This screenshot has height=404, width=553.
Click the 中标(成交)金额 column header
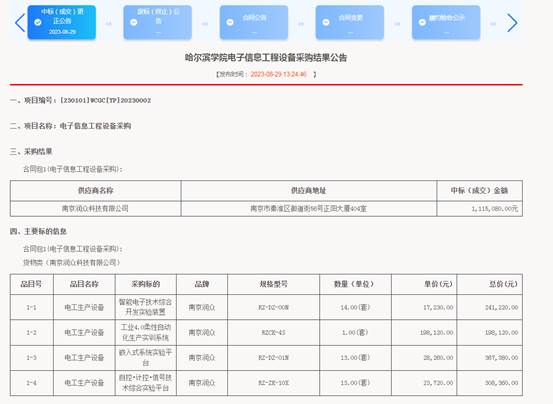(x=479, y=190)
